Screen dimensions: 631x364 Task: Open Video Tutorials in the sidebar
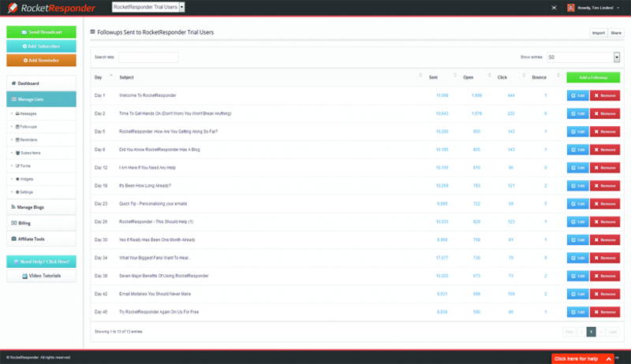[41, 276]
